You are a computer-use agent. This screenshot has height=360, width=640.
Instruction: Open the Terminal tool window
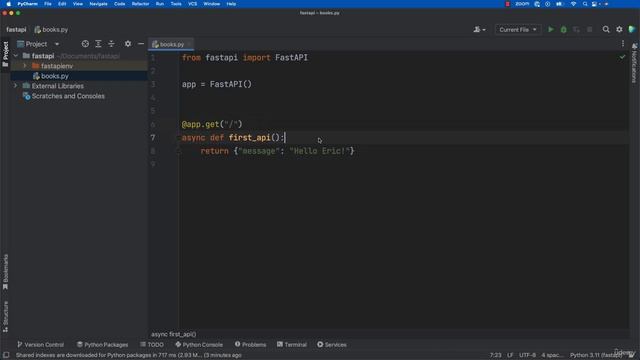click(x=292, y=344)
